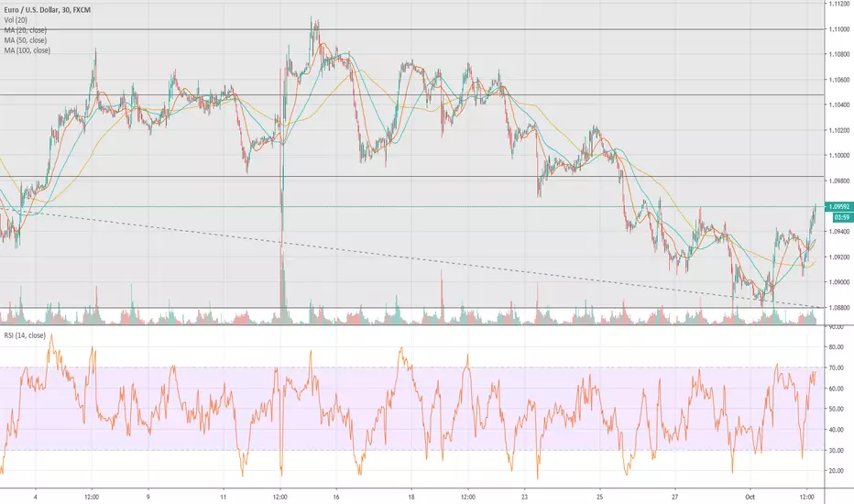Click the 1.09000 price axis label
This screenshot has width=854, height=504.
pyautogui.click(x=839, y=282)
